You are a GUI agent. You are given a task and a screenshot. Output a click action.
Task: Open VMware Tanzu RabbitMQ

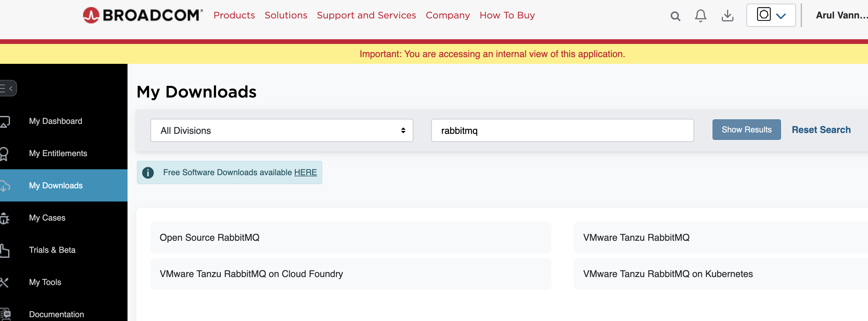[721, 238]
